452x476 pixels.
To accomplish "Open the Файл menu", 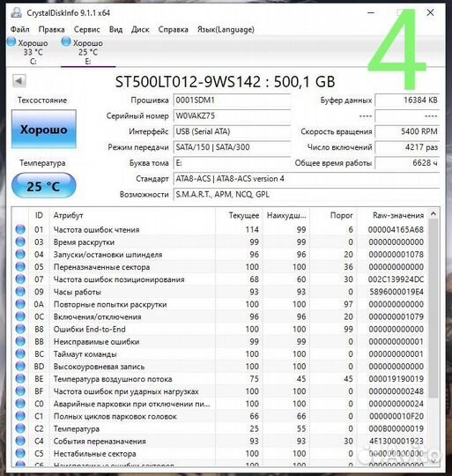I will [19, 29].
